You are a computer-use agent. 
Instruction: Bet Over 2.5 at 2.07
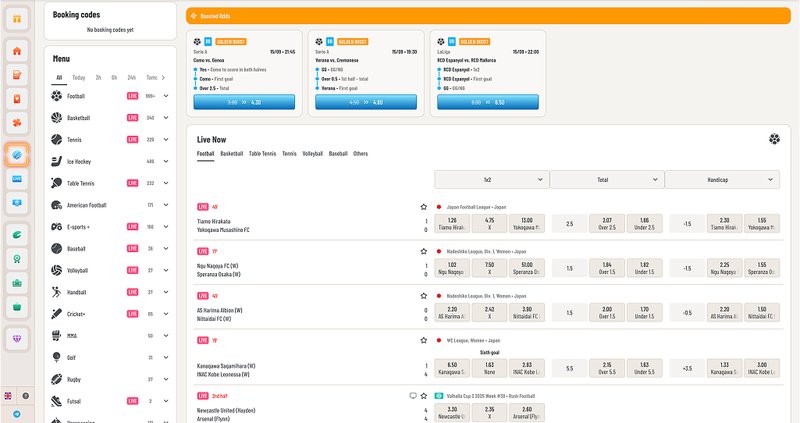point(607,223)
